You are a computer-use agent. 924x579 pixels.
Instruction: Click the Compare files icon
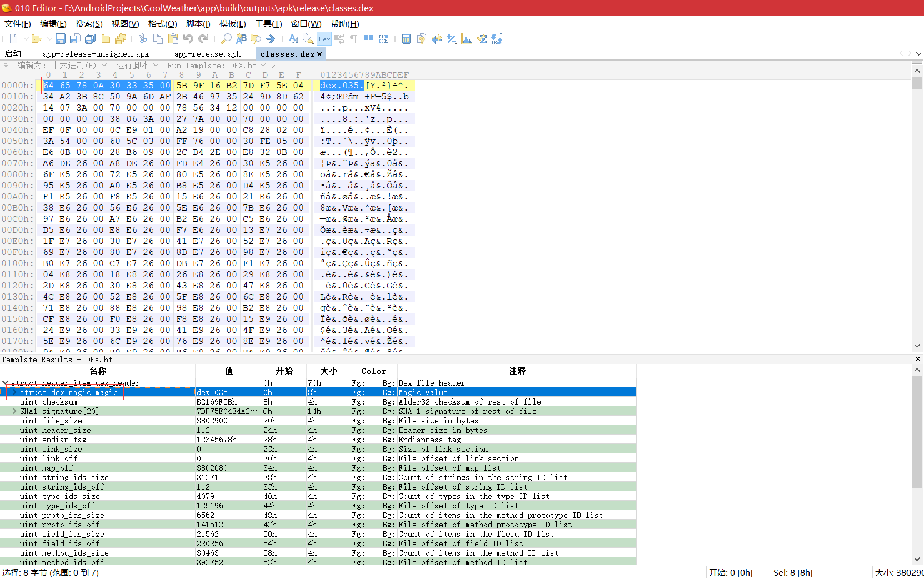[x=437, y=39]
